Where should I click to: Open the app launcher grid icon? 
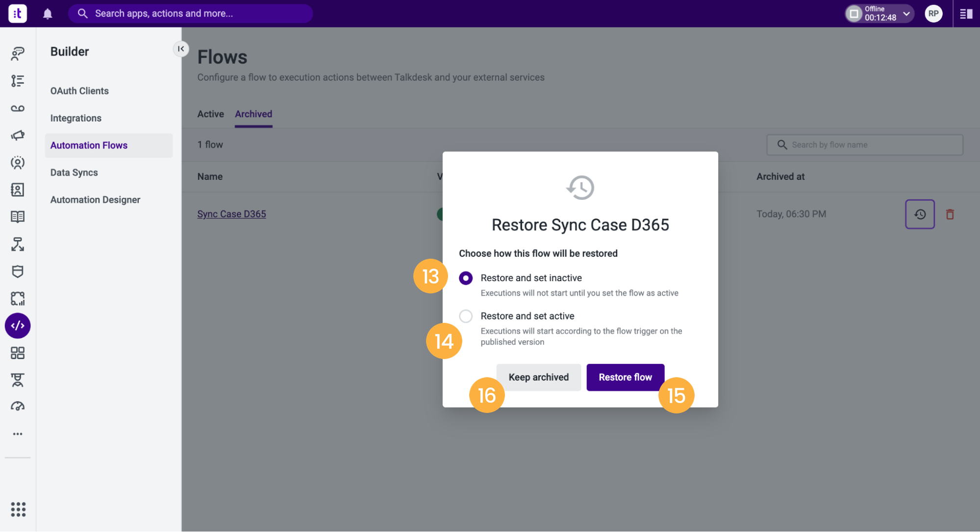pyautogui.click(x=18, y=509)
